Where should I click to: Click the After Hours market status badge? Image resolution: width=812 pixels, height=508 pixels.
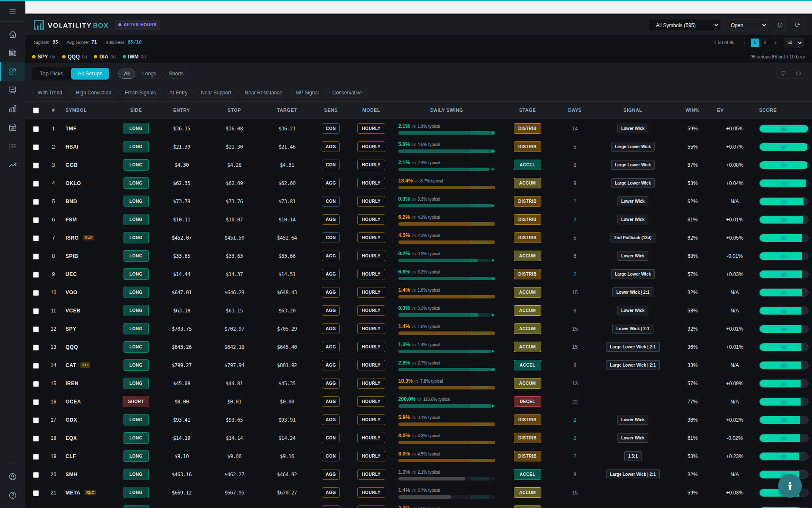point(137,25)
